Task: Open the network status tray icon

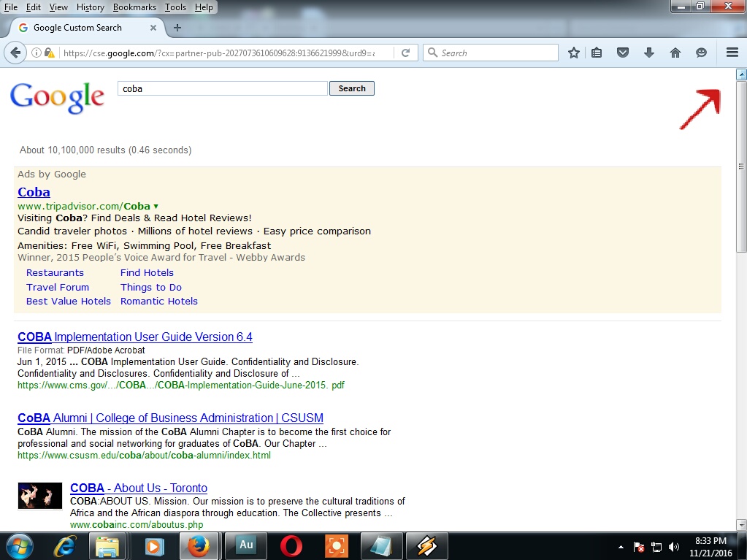Action: click(x=656, y=547)
